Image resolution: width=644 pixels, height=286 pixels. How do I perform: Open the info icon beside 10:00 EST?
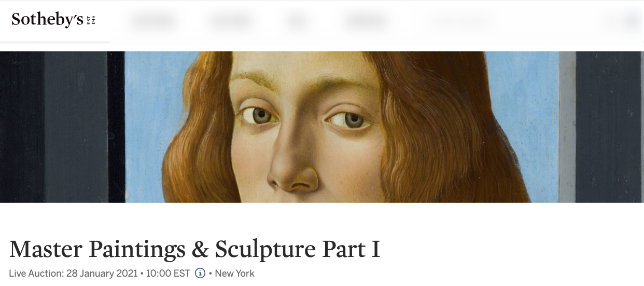(x=200, y=273)
